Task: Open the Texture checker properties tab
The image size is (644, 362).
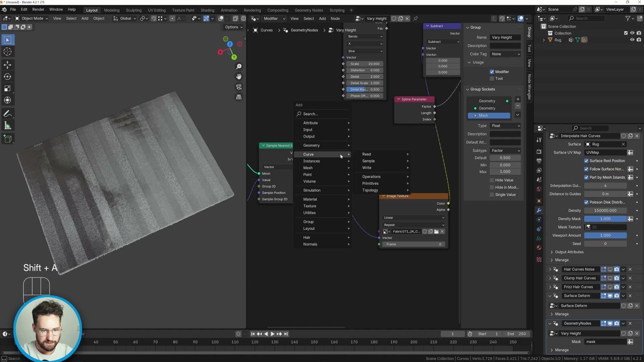Action: coord(539,260)
